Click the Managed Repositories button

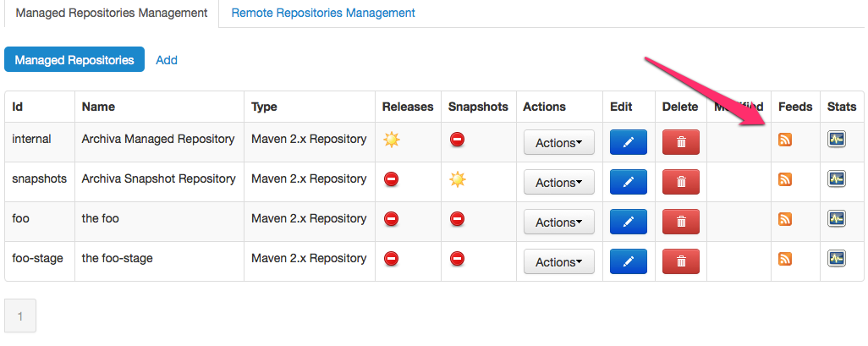coord(74,60)
